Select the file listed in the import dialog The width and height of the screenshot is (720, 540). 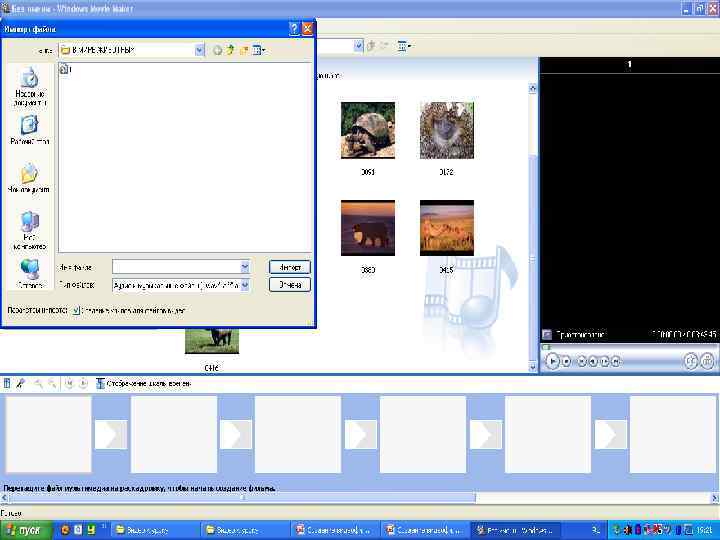pos(65,69)
